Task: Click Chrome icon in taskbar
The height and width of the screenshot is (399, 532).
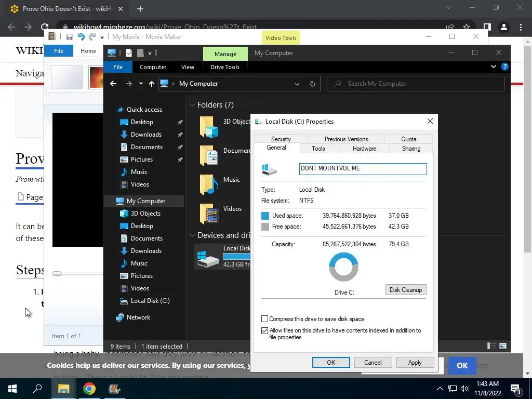Action: 89,389
